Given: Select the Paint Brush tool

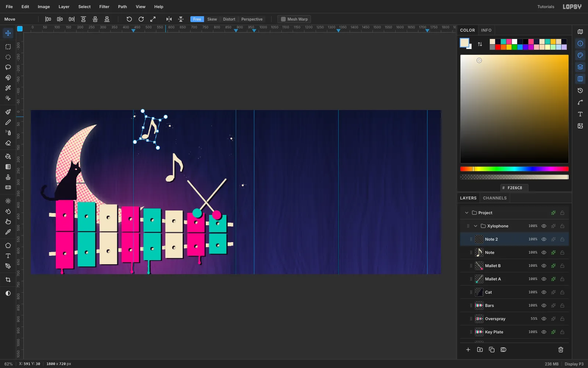Looking at the screenshot, I should [8, 112].
